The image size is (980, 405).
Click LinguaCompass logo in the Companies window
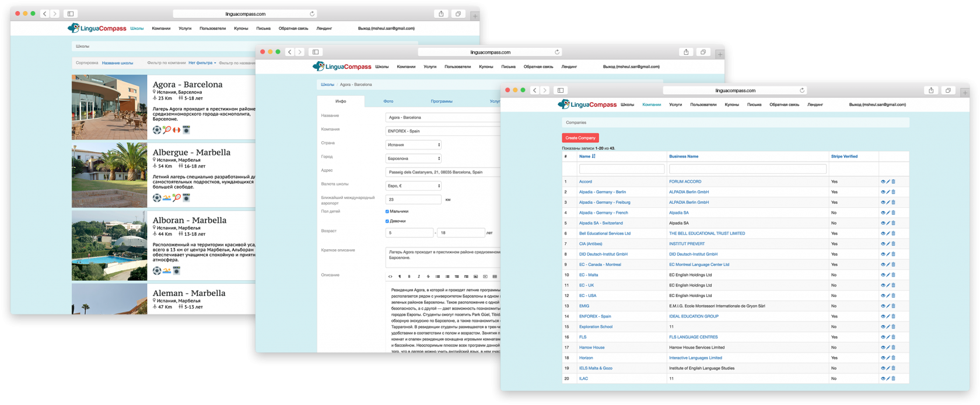pos(587,104)
